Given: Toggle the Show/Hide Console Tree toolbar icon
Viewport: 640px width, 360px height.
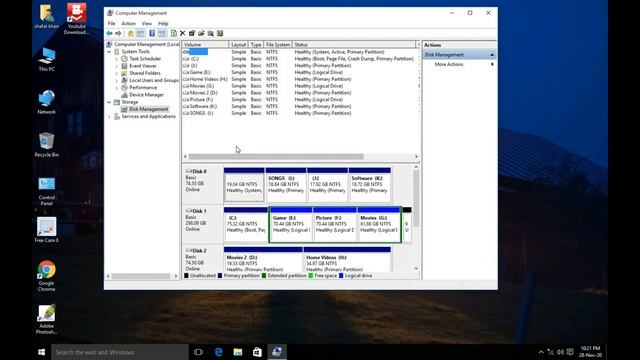Looking at the screenshot, I should tap(140, 33).
